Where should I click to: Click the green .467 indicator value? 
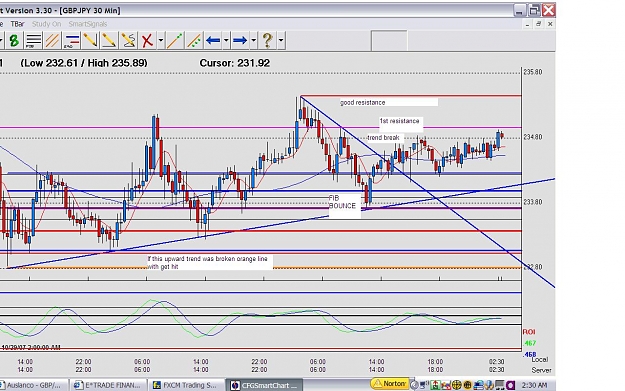pyautogui.click(x=529, y=343)
